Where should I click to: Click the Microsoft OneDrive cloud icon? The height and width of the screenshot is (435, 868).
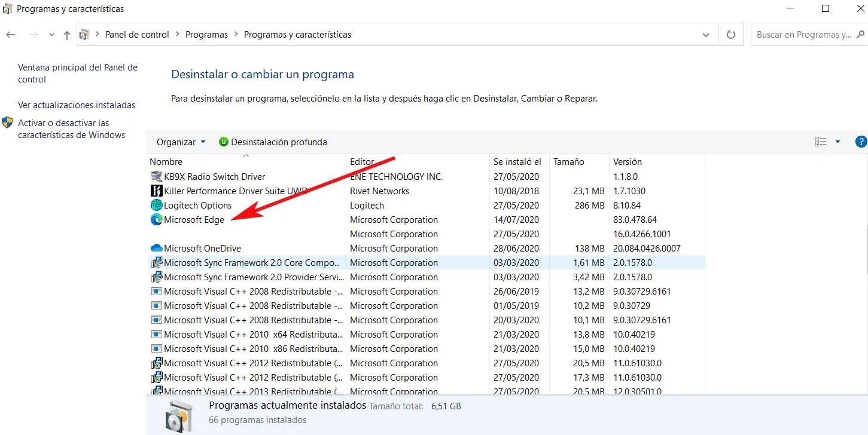pyautogui.click(x=156, y=248)
